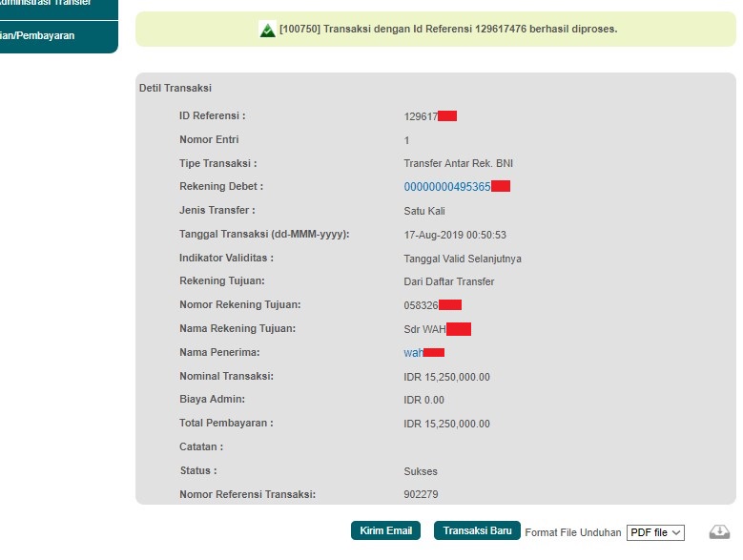Click the ID Referensi value 129617

click(x=421, y=116)
